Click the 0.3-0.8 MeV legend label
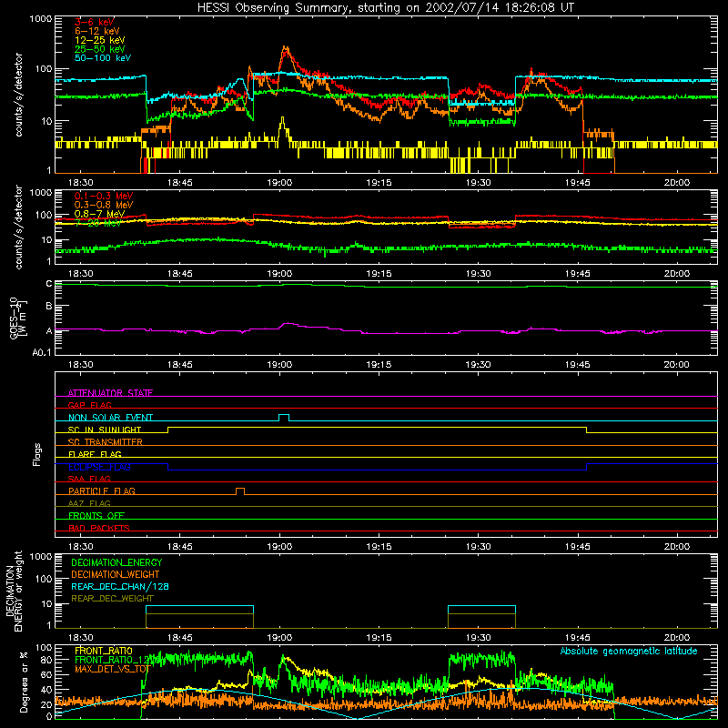Viewport: 728px width, 728px height. point(104,205)
